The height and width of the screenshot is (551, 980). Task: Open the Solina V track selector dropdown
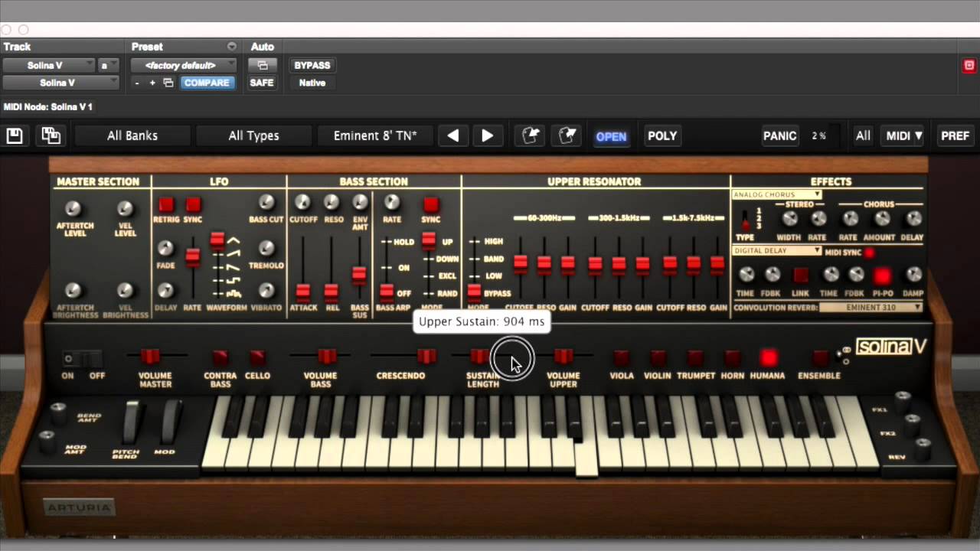49,66
